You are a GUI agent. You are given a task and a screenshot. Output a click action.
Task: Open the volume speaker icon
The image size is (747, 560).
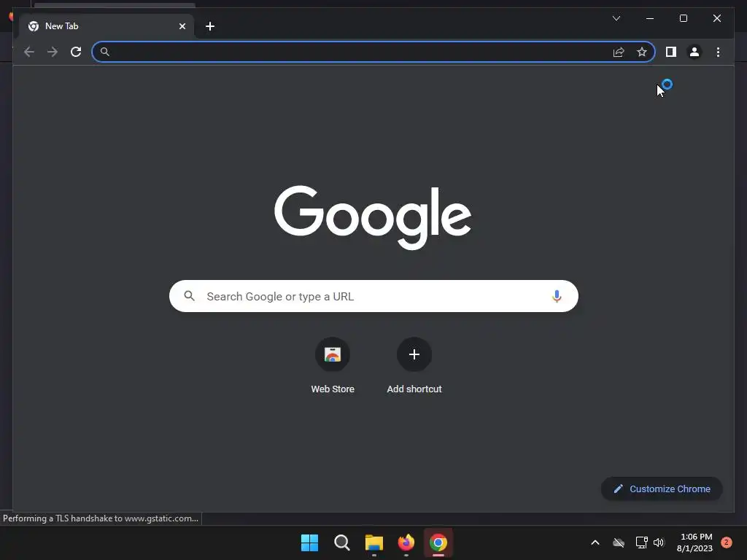pyautogui.click(x=659, y=542)
